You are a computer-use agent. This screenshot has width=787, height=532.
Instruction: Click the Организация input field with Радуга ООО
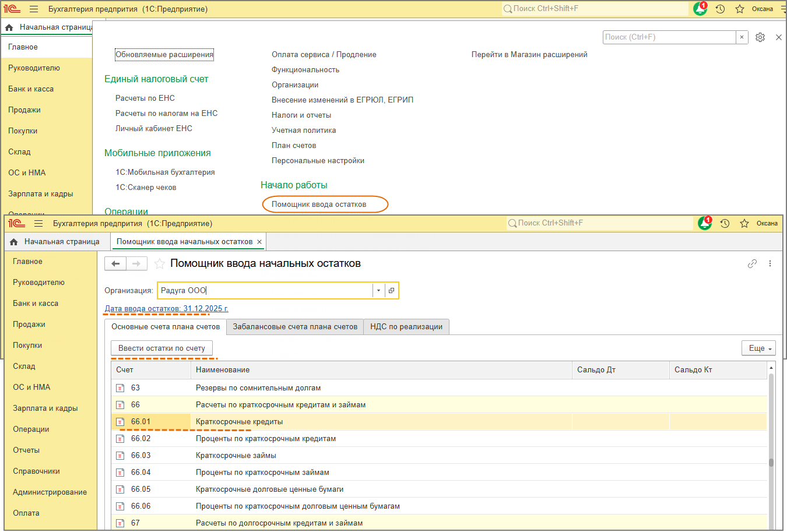tap(265, 291)
